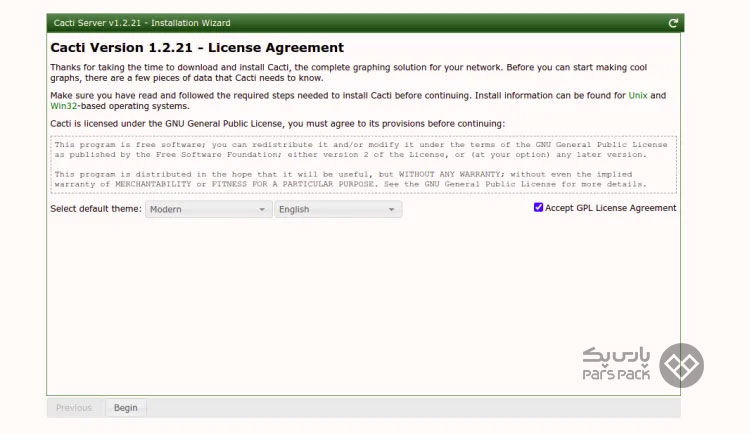Open the English language dropdown
Screen dimensions: 750x434
(338, 209)
